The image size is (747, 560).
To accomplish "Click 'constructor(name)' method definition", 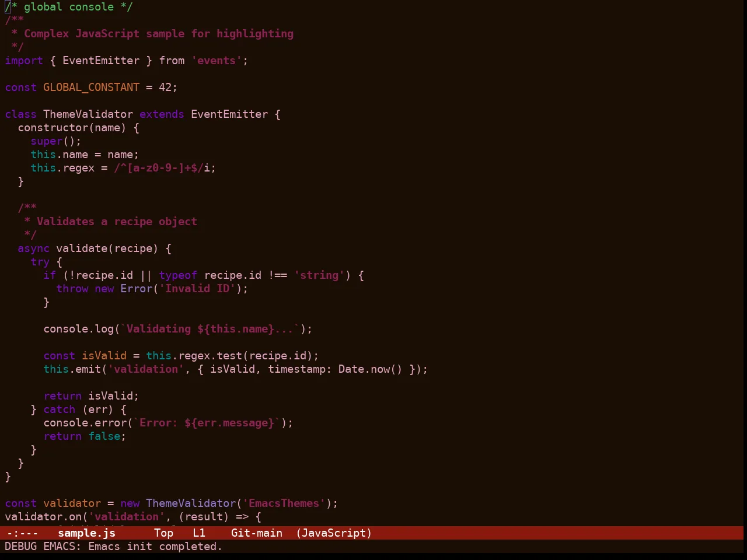I will point(72,128).
